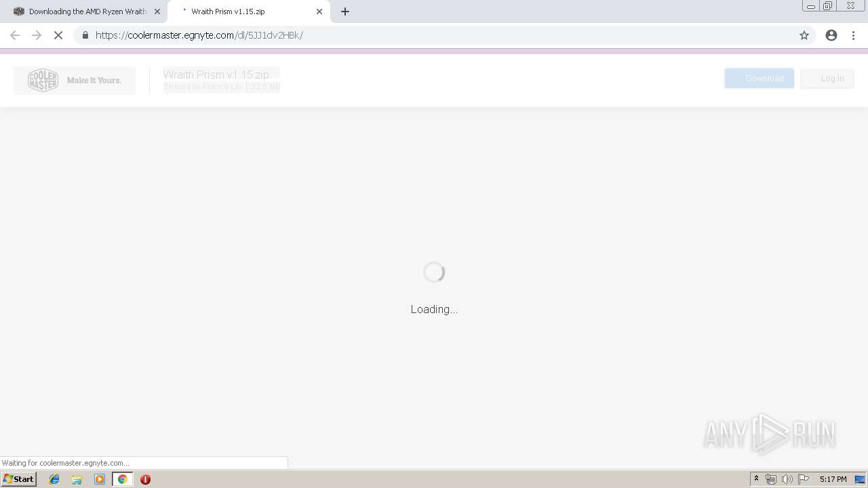This screenshot has width=868, height=488.
Task: Go back to previous page
Action: tap(15, 35)
